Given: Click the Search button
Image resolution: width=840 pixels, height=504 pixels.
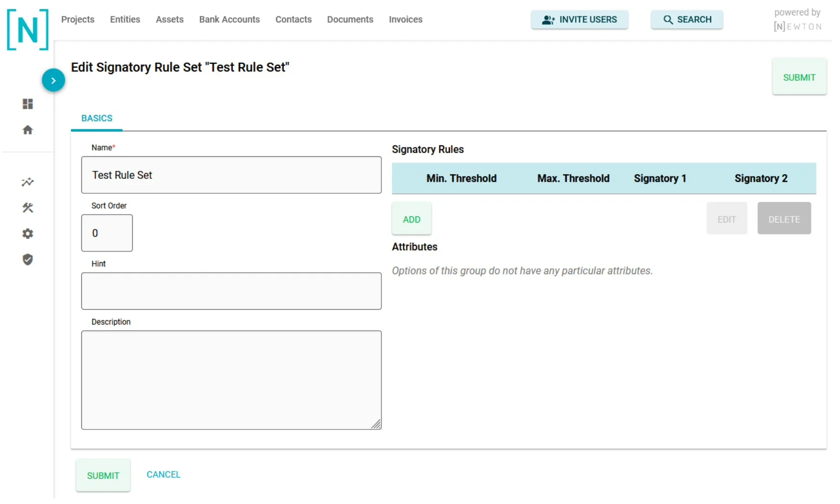Looking at the screenshot, I should 687,20.
